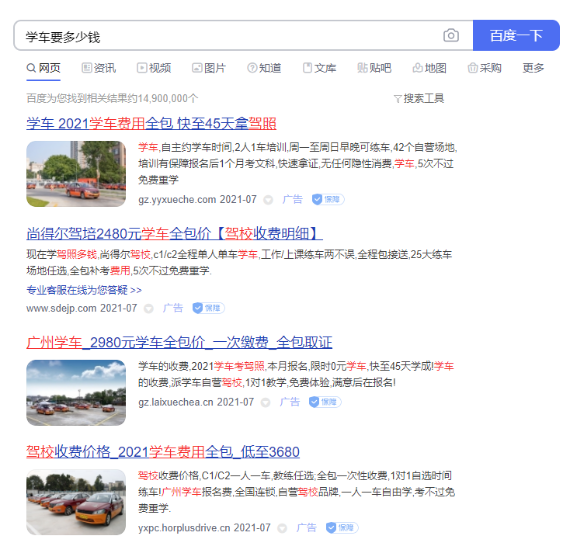Click 广告 label on gz.yyxueche.com result
The height and width of the screenshot is (543, 565).
[292, 199]
